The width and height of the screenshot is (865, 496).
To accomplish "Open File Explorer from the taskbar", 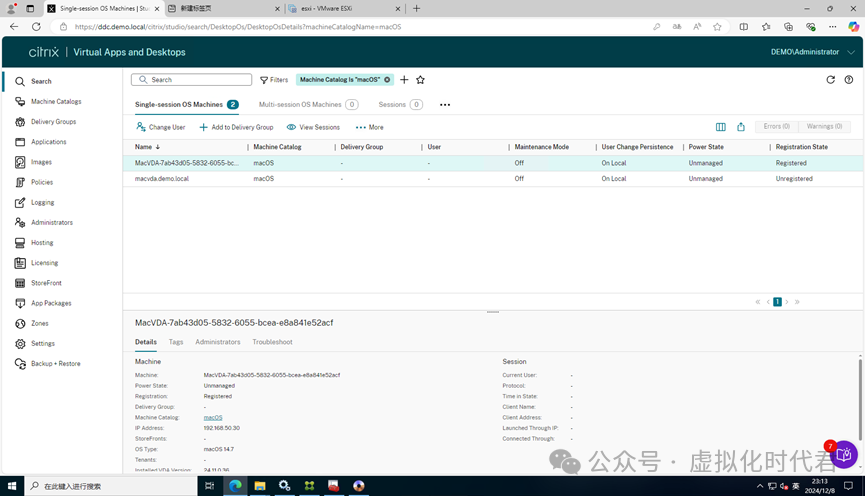I will click(260, 486).
